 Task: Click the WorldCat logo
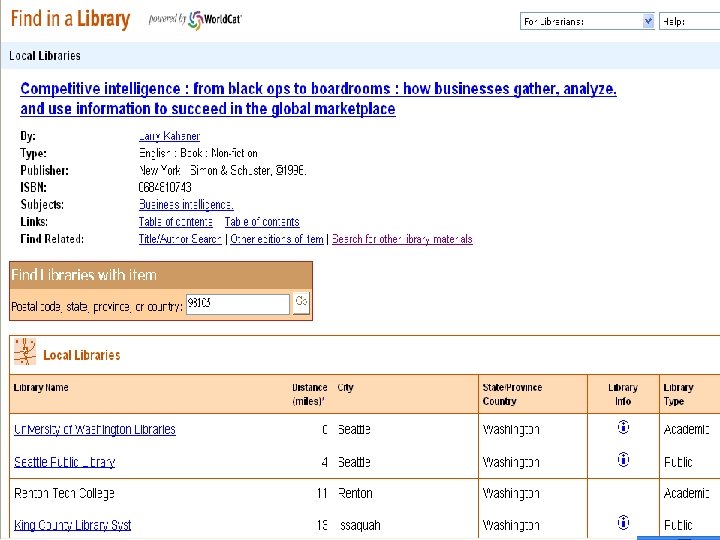pyautogui.click(x=215, y=19)
